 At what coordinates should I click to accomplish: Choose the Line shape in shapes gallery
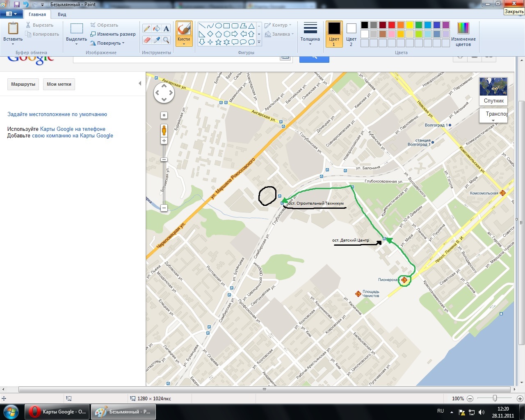coord(202,26)
